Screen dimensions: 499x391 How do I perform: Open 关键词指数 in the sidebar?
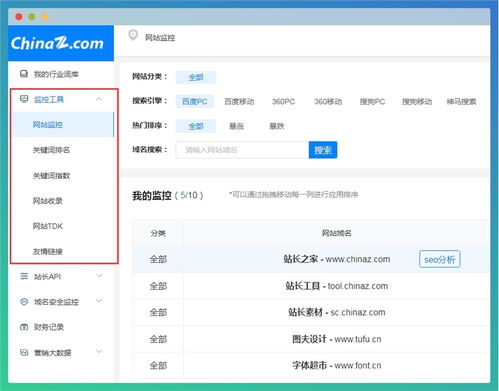coord(51,175)
